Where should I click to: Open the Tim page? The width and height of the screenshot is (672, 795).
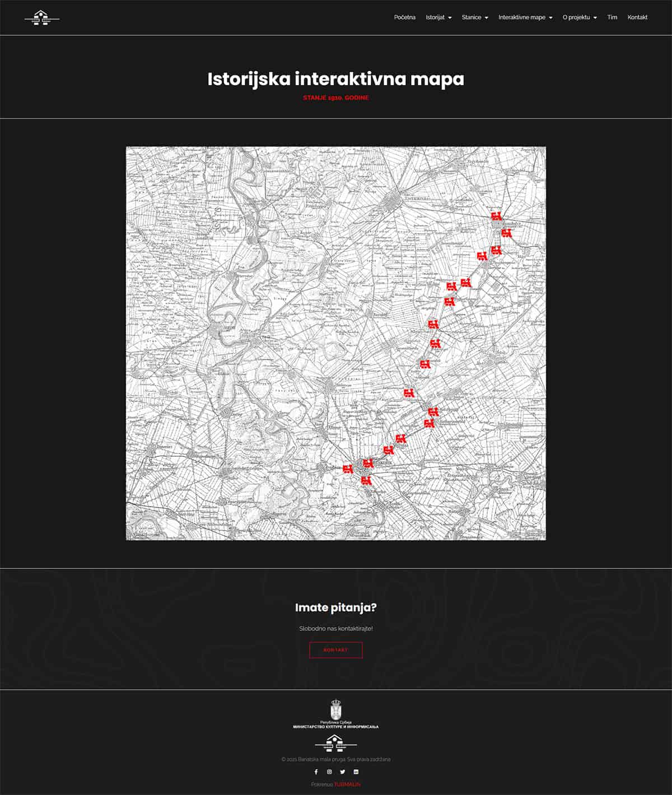(612, 17)
